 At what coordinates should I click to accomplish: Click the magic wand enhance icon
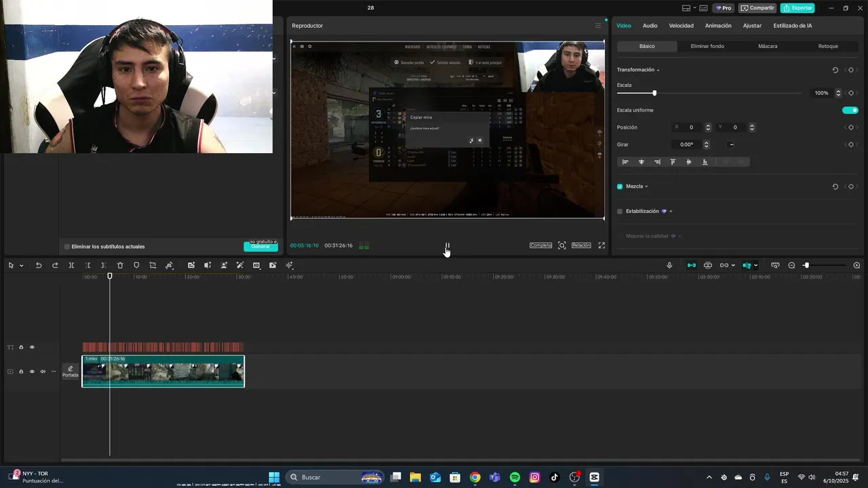(240, 266)
